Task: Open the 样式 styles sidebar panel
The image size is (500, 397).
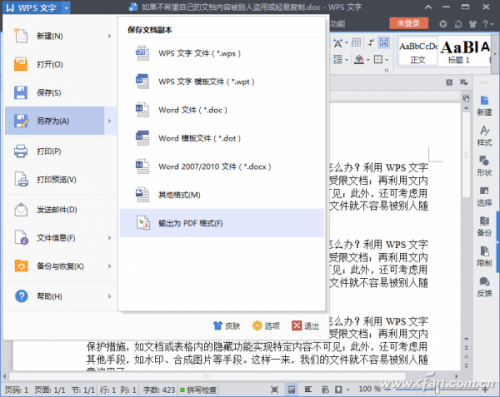Action: tap(484, 136)
